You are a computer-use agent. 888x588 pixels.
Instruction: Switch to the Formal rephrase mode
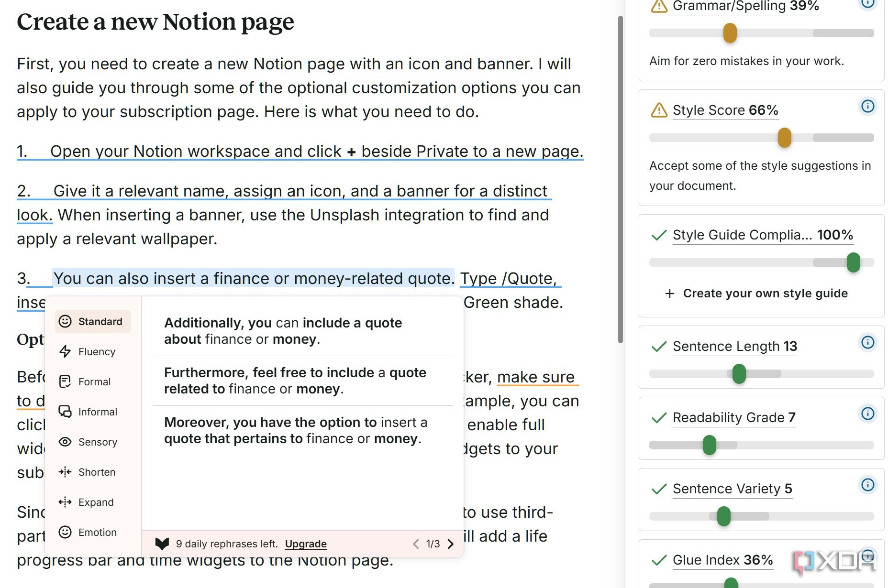pos(85,381)
